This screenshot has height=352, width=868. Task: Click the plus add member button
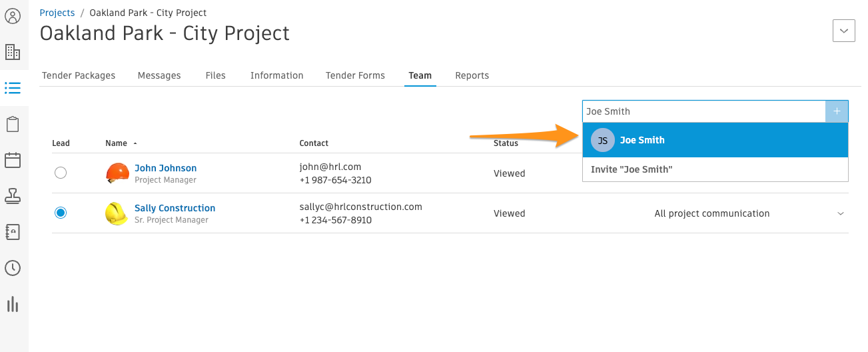click(837, 111)
